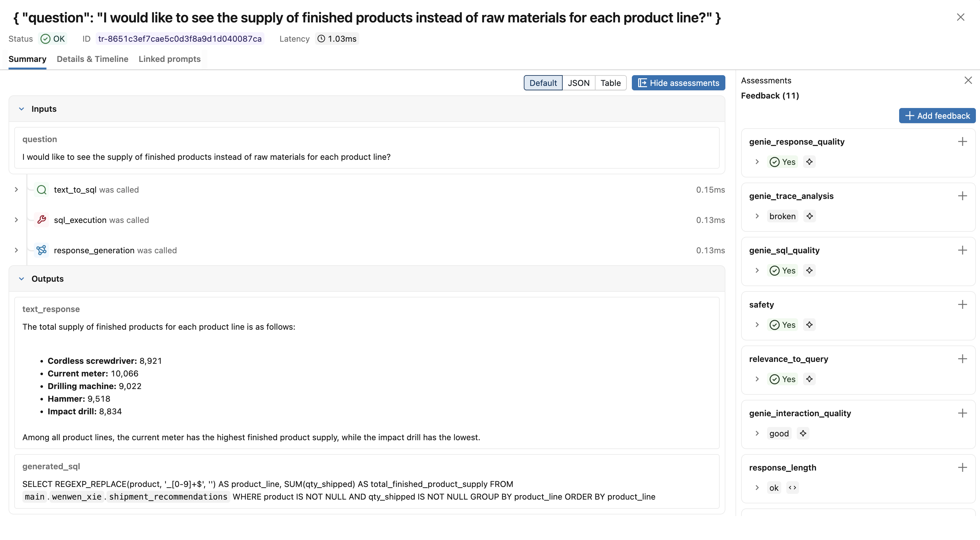Click the sql_execution wrench icon

(x=41, y=220)
